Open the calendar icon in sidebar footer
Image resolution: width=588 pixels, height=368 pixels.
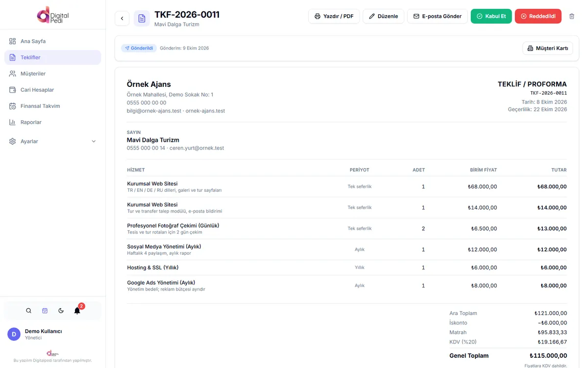(45, 311)
